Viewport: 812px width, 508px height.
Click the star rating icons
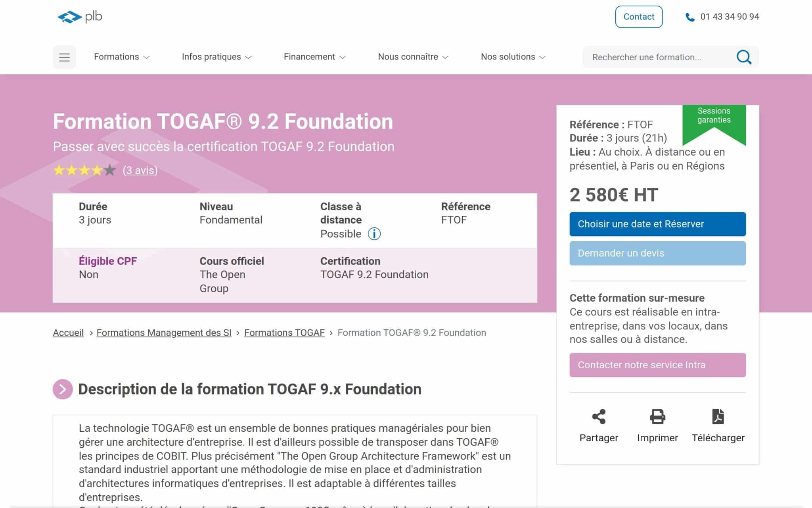84,170
